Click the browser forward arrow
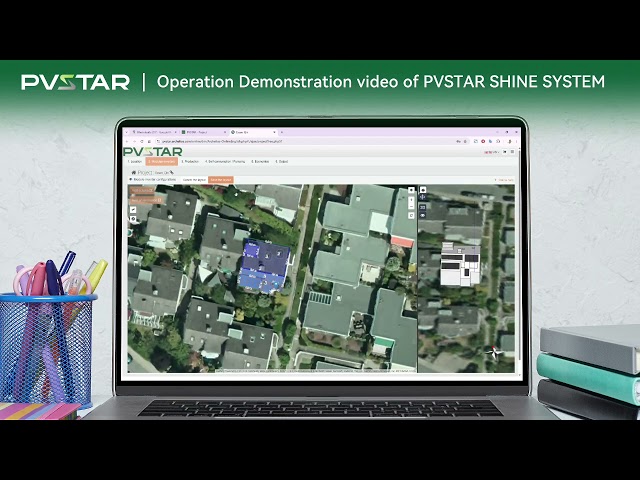 (134, 141)
